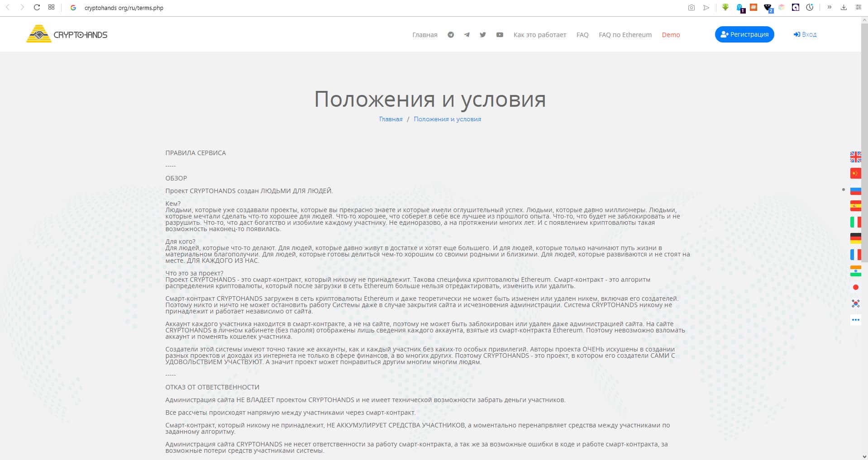Switch language to Spanish flag
Screen dimensions: 868x460
855,206
